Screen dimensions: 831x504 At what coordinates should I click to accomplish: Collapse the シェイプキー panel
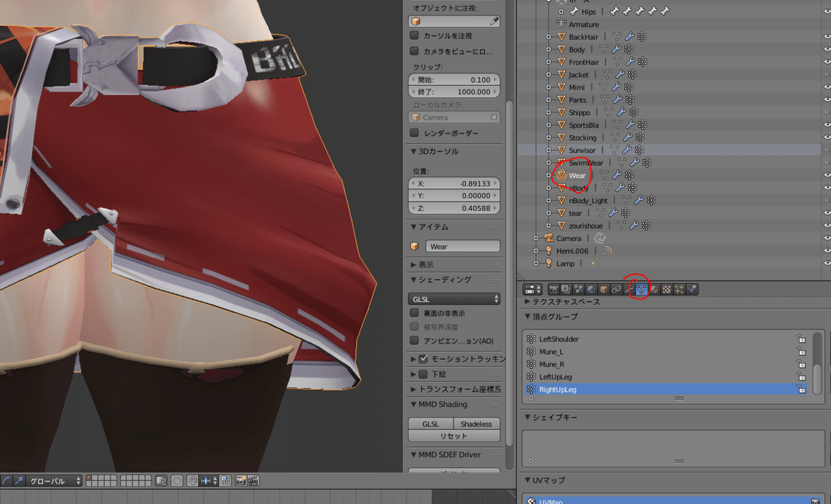point(528,417)
